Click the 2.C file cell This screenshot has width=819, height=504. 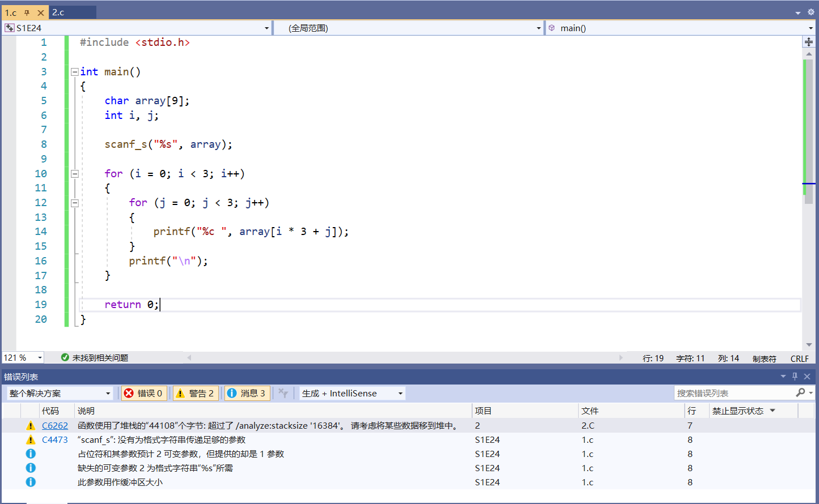(x=588, y=425)
